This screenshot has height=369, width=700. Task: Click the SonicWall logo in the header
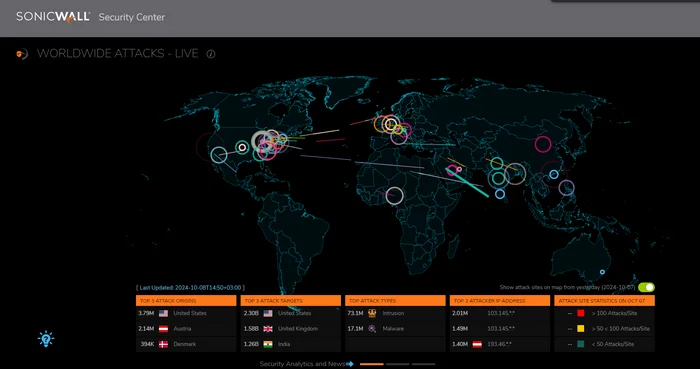[53, 17]
